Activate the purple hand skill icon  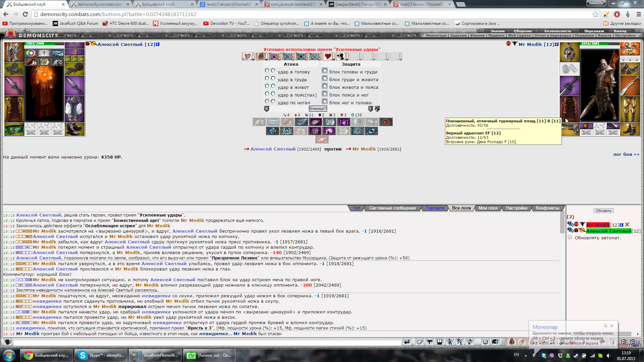point(343,122)
